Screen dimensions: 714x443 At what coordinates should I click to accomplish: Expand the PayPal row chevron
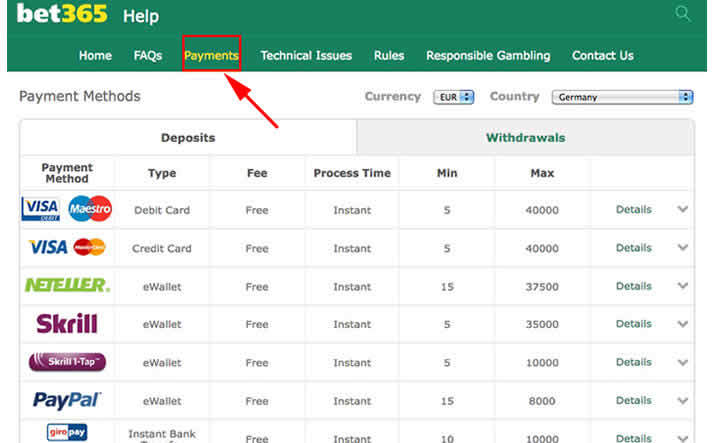point(682,401)
